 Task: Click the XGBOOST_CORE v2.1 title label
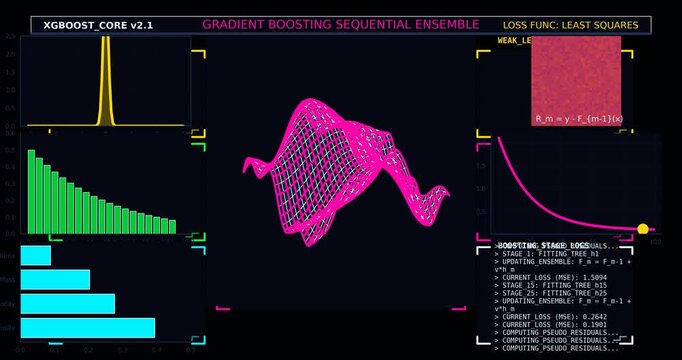[x=98, y=26]
